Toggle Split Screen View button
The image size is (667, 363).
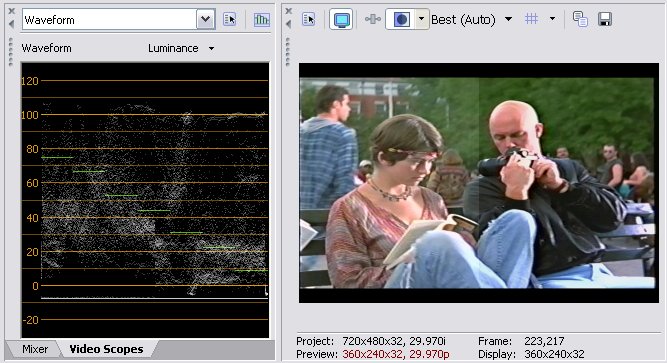(x=401, y=19)
